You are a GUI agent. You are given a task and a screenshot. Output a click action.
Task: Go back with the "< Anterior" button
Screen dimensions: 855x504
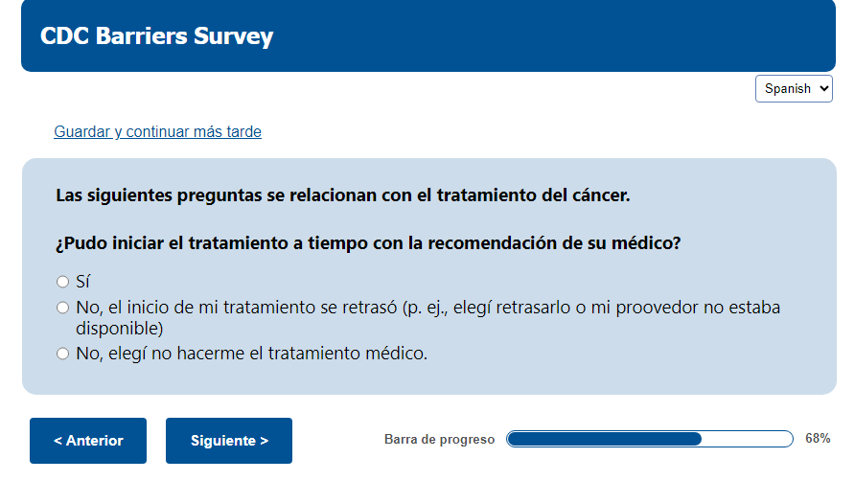[x=88, y=441]
